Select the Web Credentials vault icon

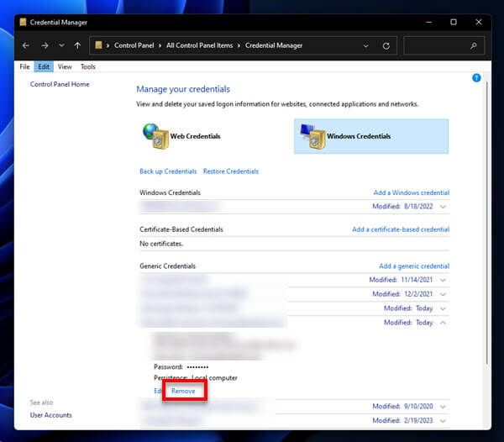pyautogui.click(x=156, y=136)
